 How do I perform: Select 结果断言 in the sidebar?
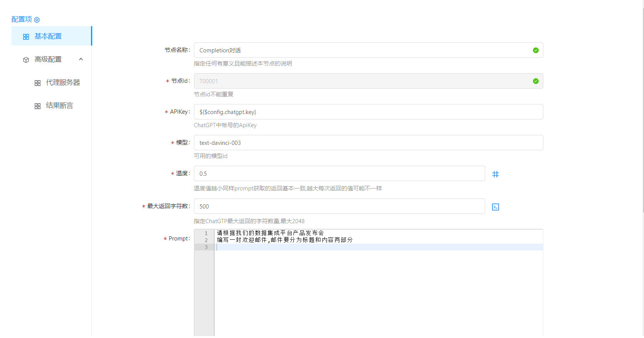59,106
